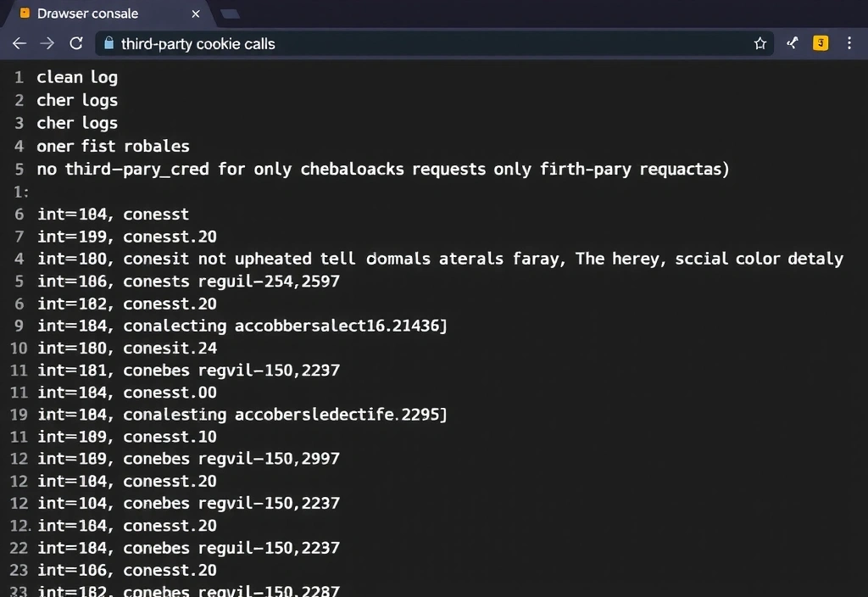Click the first 'cher logs' line
Image resolution: width=868 pixels, height=597 pixels.
[x=77, y=100]
